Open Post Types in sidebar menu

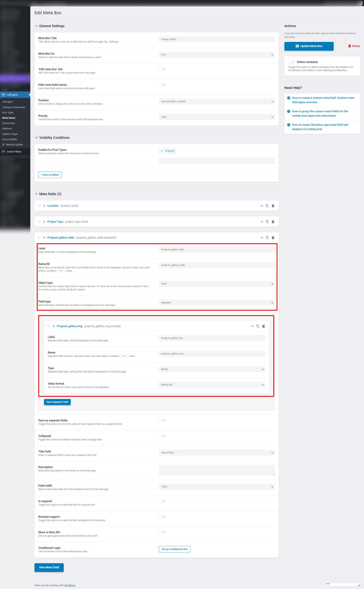click(x=8, y=113)
